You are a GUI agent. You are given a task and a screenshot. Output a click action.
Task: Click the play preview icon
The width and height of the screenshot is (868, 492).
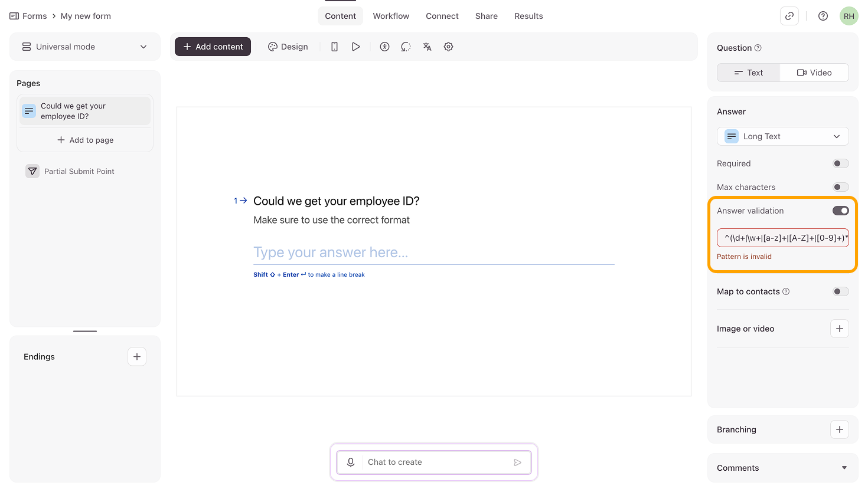coord(355,47)
